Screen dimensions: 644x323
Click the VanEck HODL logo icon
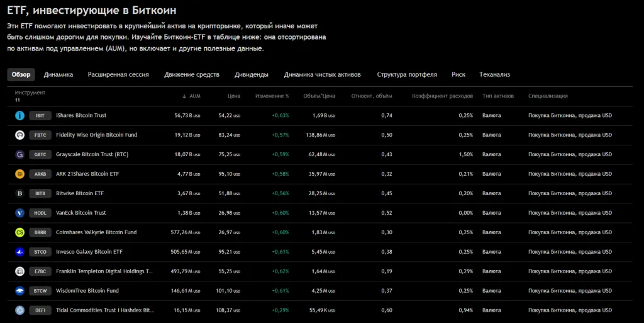(19, 213)
